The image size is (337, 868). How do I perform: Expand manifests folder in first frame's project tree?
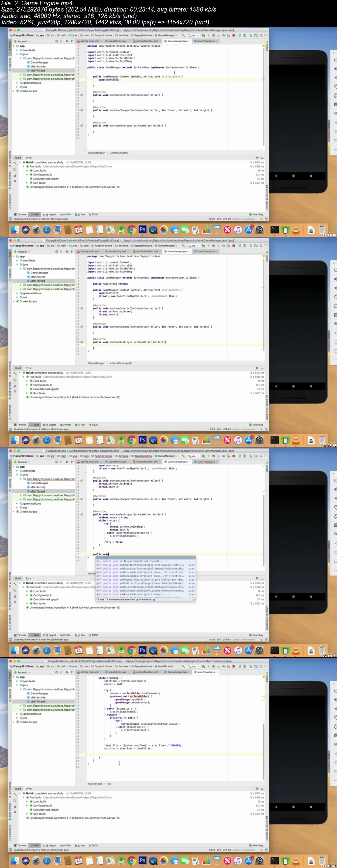tap(17, 50)
